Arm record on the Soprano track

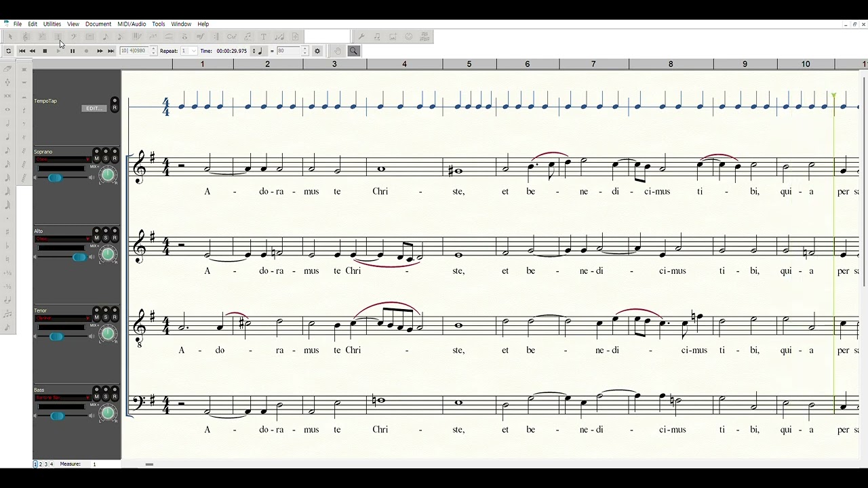pos(115,159)
